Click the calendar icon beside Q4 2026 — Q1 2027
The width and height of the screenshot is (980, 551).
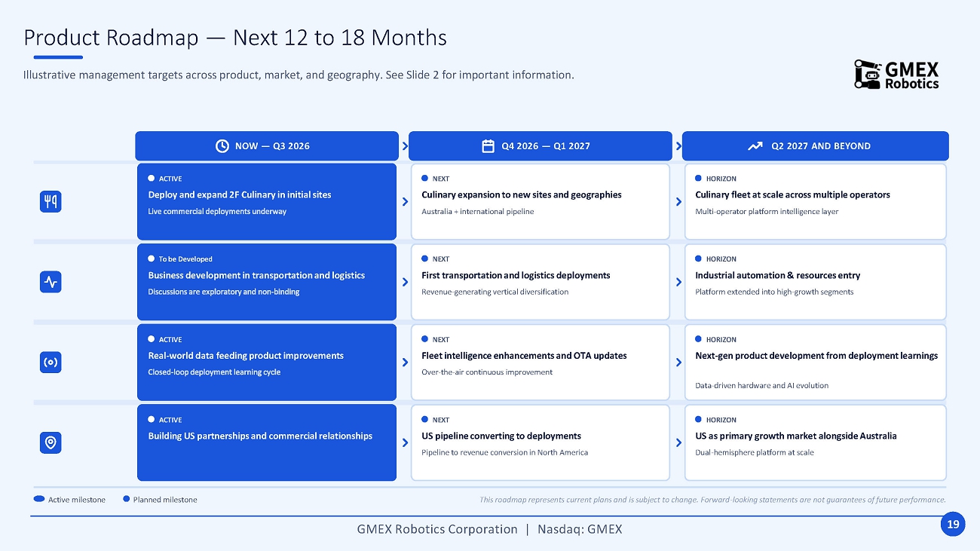point(488,146)
